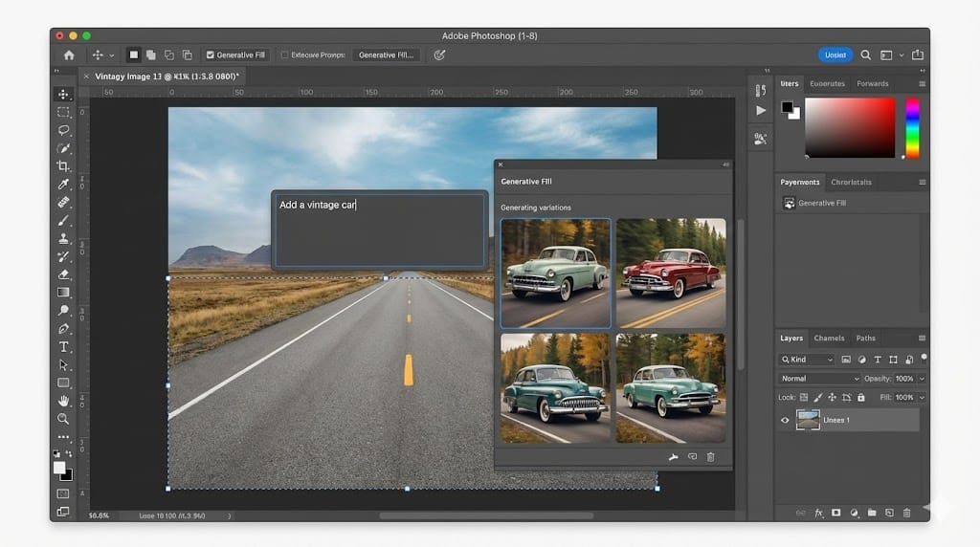This screenshot has width=980, height=547.
Task: Select the Brush tool
Action: [x=64, y=220]
